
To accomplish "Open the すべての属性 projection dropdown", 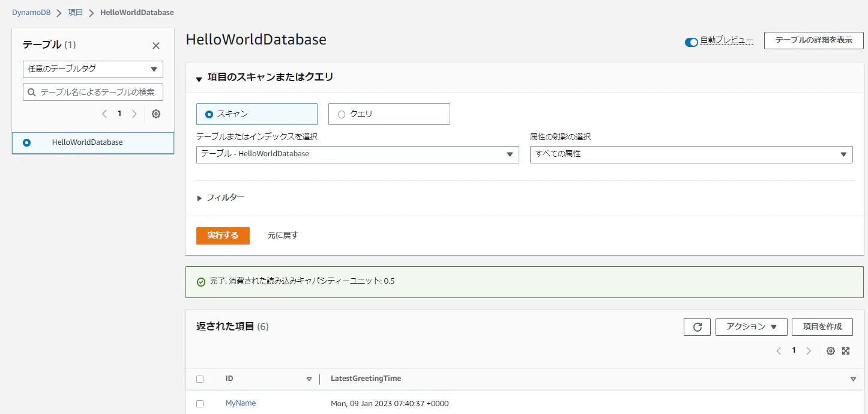I will point(692,154).
